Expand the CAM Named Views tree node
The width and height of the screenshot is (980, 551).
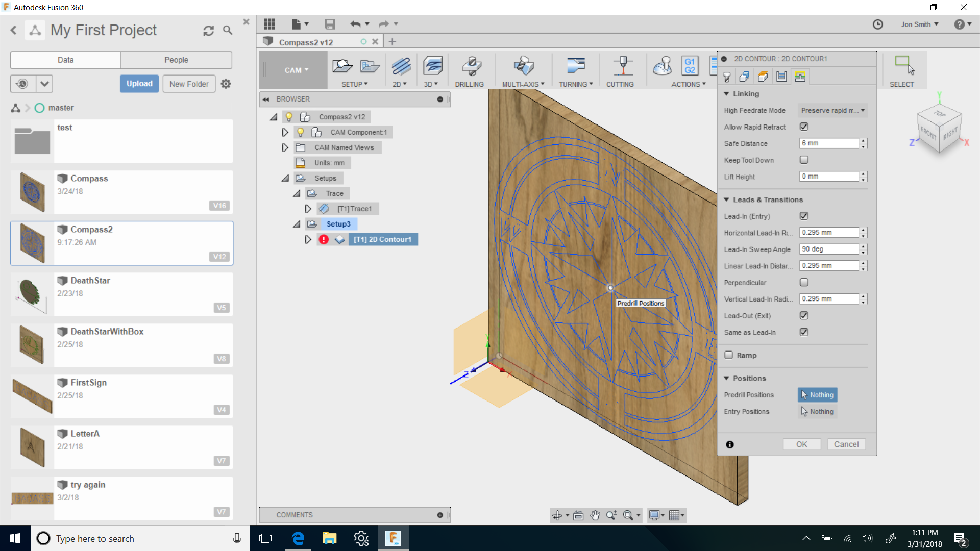pyautogui.click(x=285, y=147)
